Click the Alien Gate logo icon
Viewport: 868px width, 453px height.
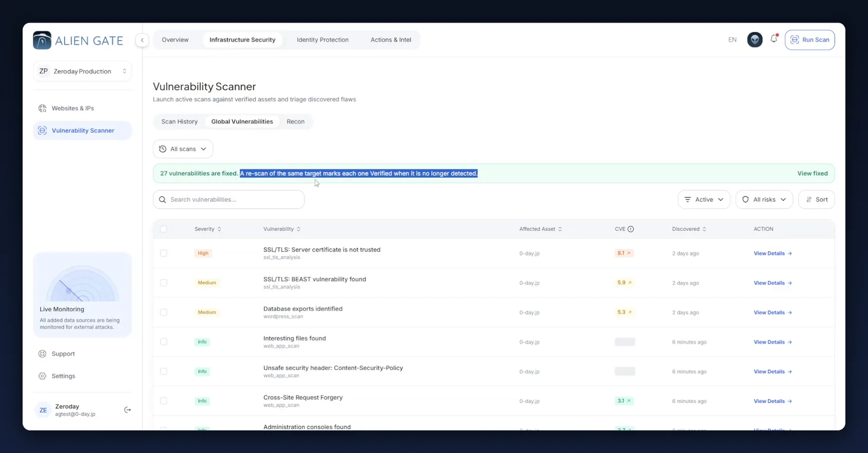pyautogui.click(x=42, y=40)
